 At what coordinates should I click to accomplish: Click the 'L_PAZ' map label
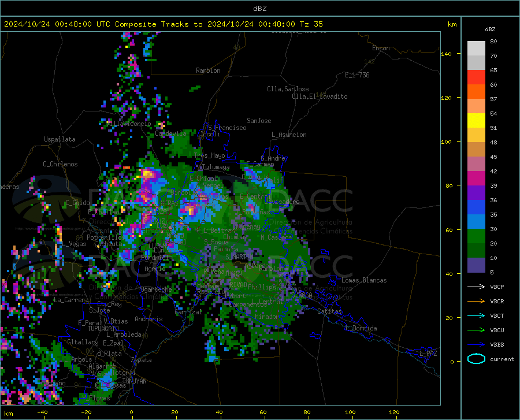428,354
